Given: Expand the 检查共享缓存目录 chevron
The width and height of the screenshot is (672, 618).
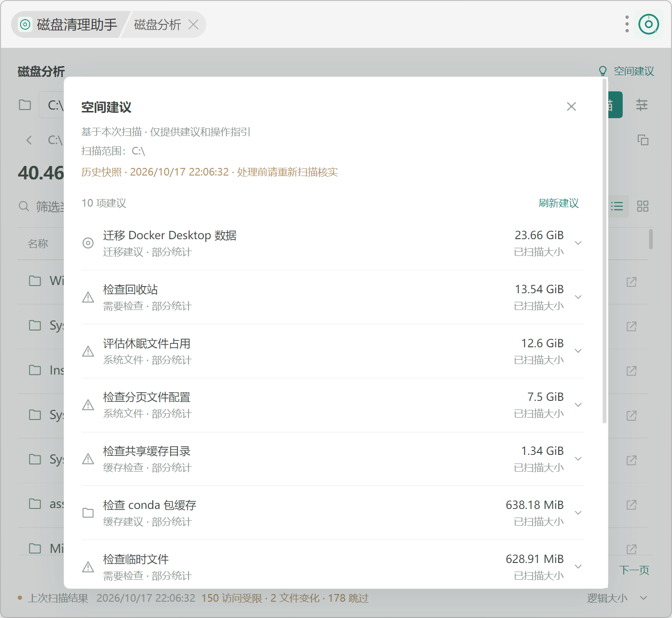Looking at the screenshot, I should tap(578, 459).
